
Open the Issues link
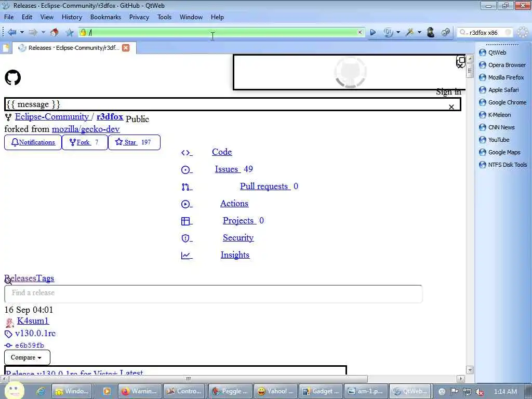click(228, 169)
